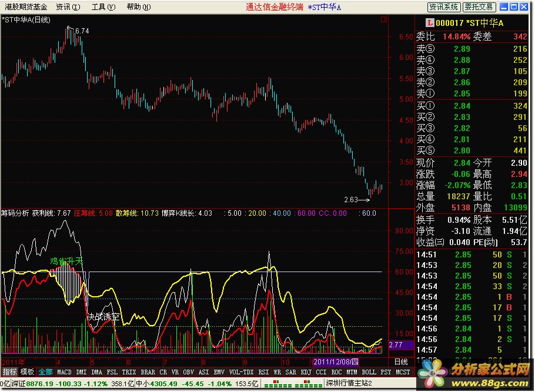
Task: Click the purple 2.77 value marker
Action: [400, 345]
